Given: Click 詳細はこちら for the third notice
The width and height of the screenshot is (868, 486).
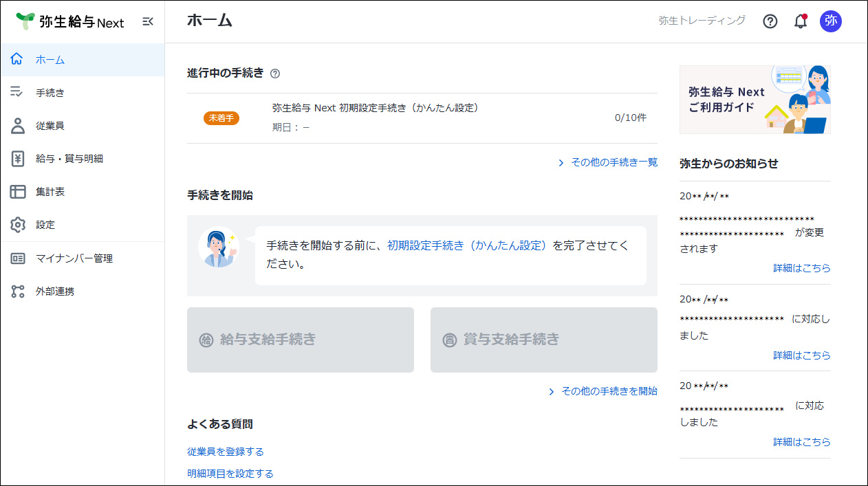Looking at the screenshot, I should (x=802, y=442).
